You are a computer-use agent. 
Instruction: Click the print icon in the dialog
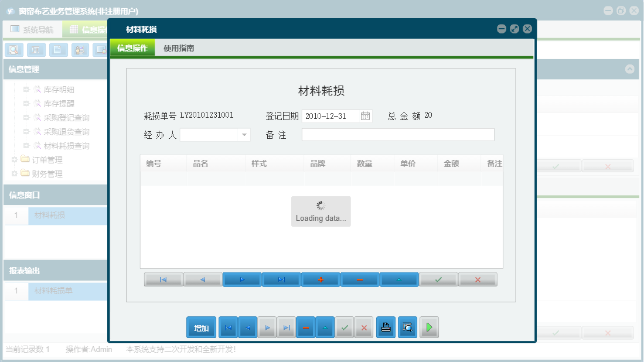click(386, 327)
